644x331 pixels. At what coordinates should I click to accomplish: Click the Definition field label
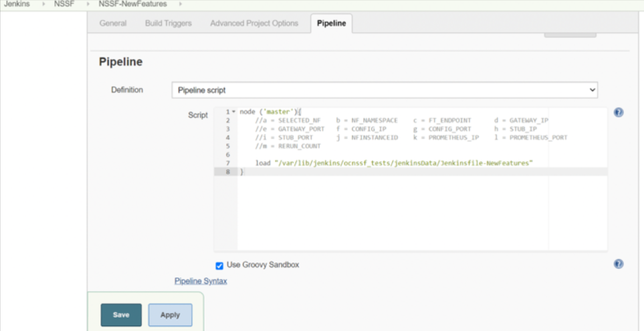point(127,90)
